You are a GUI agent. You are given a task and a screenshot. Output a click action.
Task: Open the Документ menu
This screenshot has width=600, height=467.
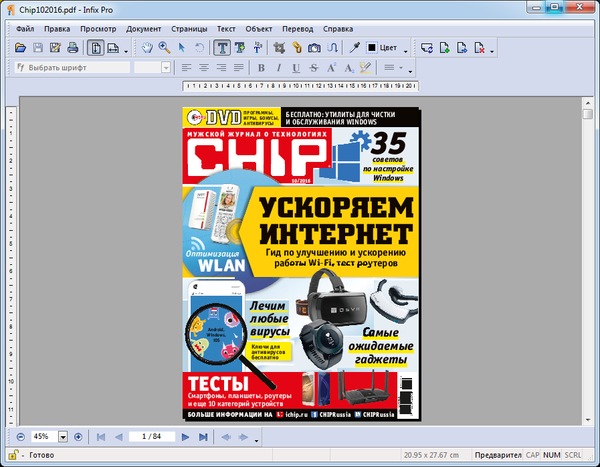tap(143, 29)
